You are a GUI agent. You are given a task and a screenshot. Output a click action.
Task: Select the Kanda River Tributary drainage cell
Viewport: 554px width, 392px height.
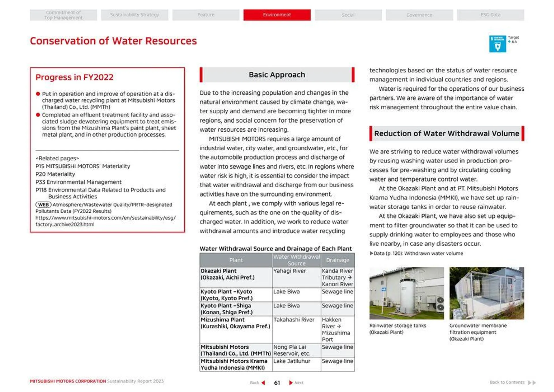click(x=338, y=277)
